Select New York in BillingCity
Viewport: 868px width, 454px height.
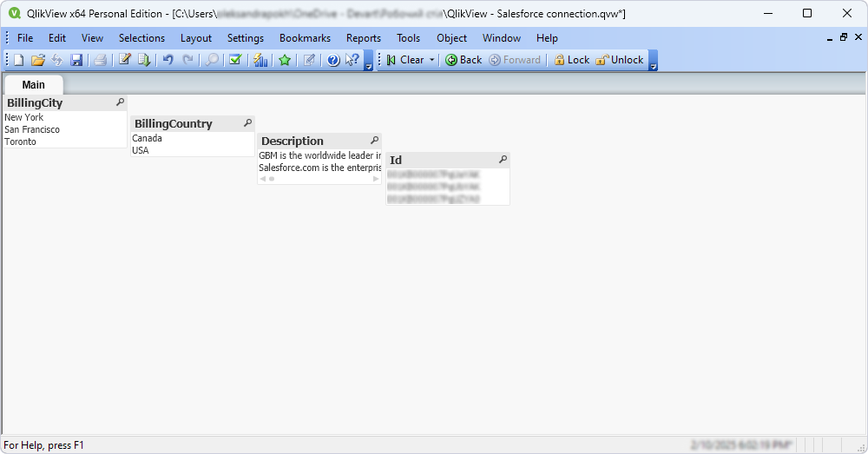pyautogui.click(x=65, y=117)
